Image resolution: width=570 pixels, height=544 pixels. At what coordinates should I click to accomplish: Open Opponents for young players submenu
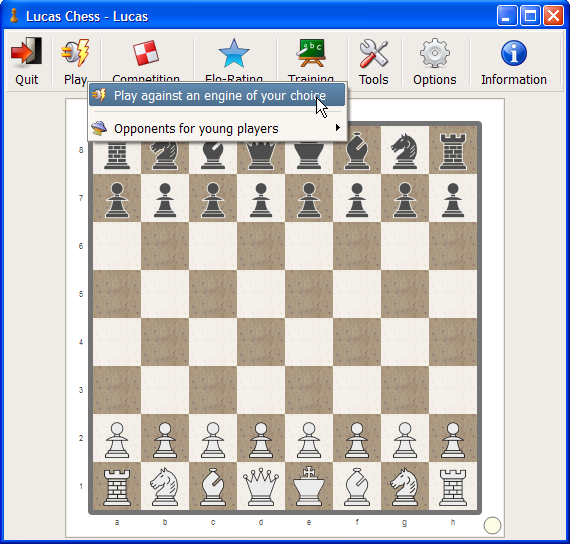[217, 128]
